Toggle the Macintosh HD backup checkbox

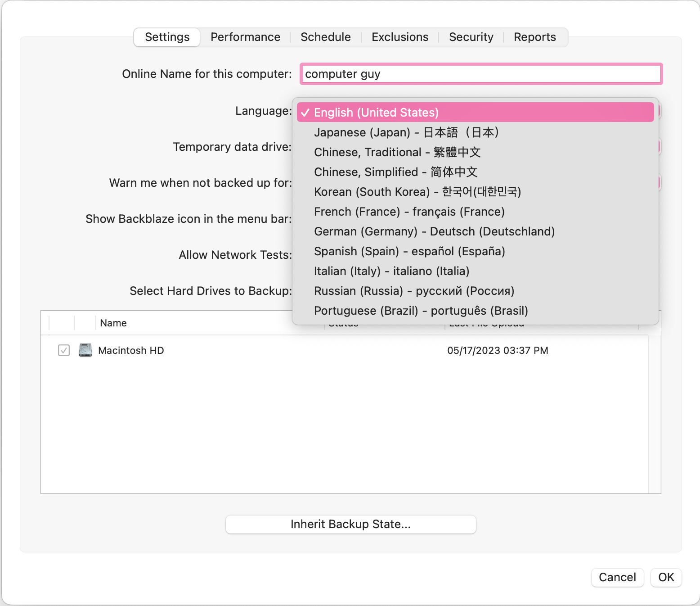tap(64, 350)
